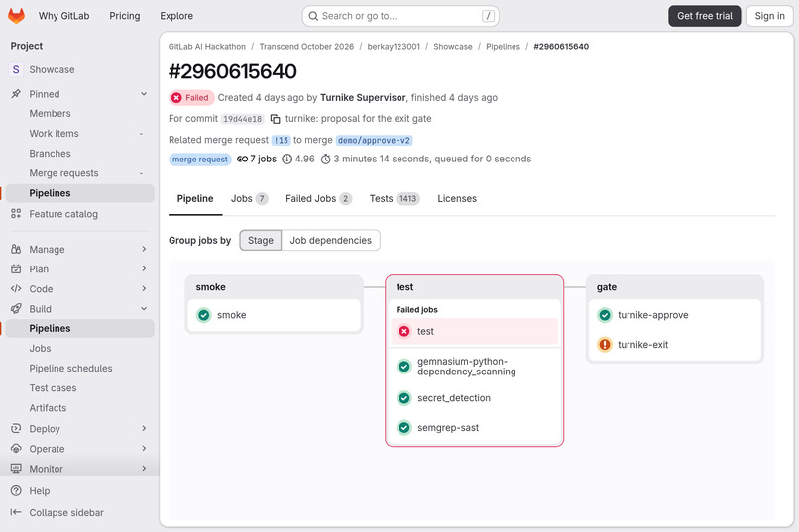
Task: Expand the Deploy section chevron
Action: tap(144, 429)
